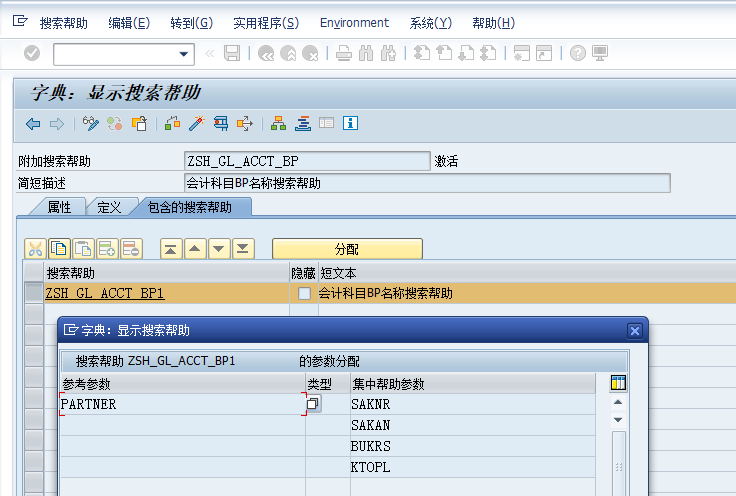Toggle Display/Change pencil glasses icon

91,124
